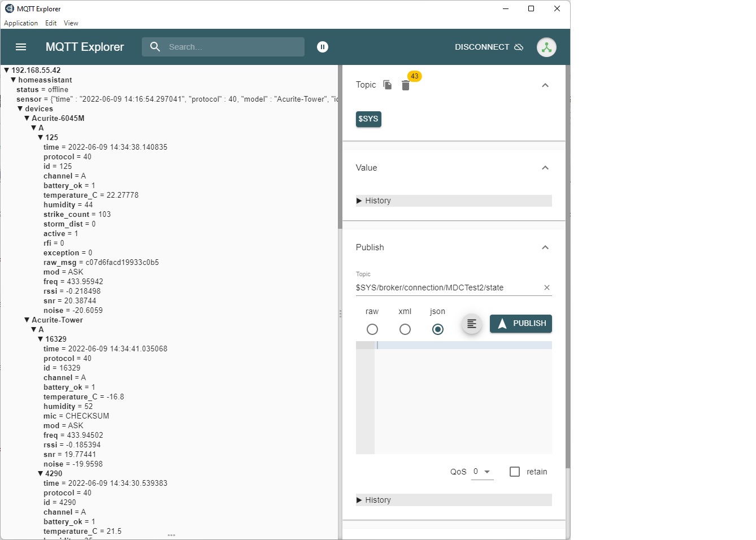Select the json payload format radio
Screen dimensions: 756x540
tap(438, 329)
